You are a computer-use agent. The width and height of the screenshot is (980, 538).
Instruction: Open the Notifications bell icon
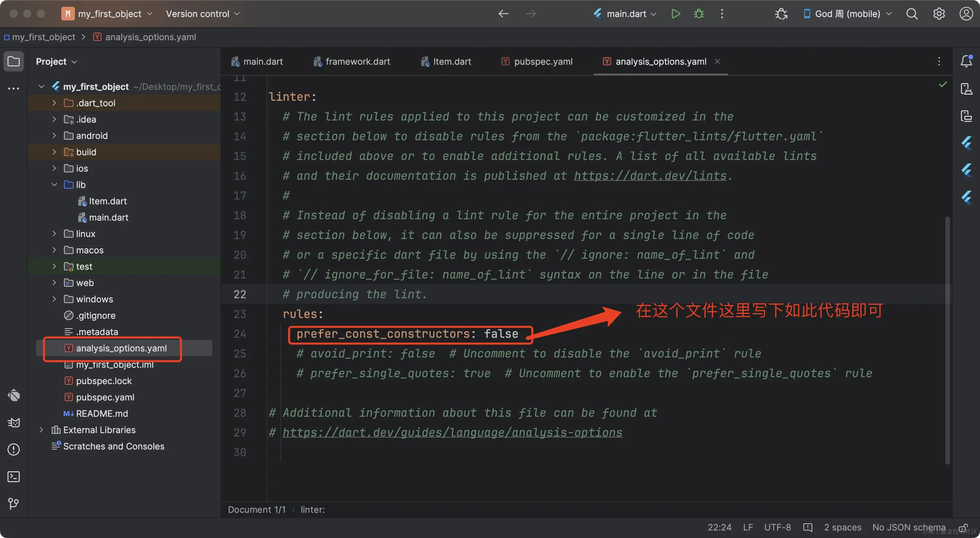coord(966,61)
